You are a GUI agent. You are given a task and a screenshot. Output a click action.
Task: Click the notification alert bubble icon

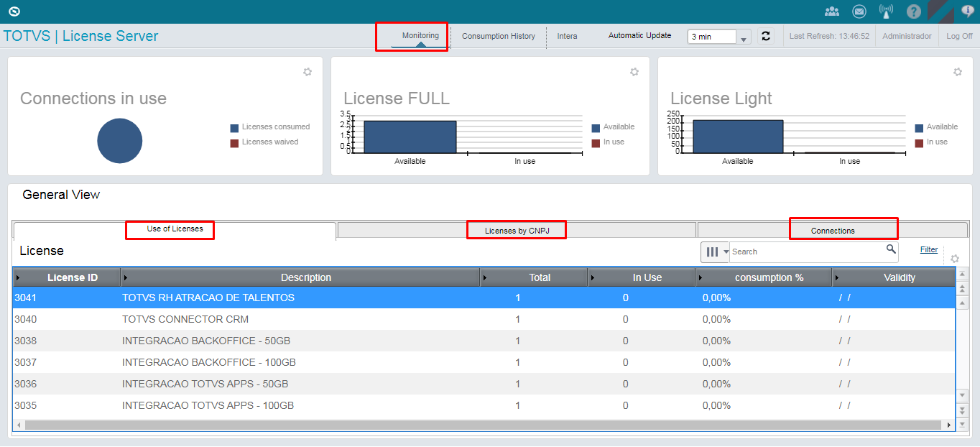coord(968,11)
